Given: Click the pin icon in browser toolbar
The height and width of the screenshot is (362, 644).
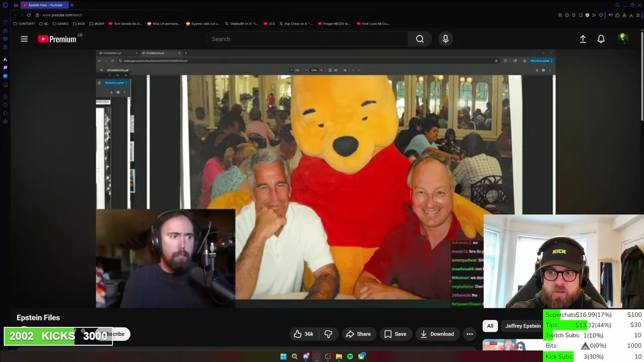Looking at the screenshot, I should click(574, 15).
